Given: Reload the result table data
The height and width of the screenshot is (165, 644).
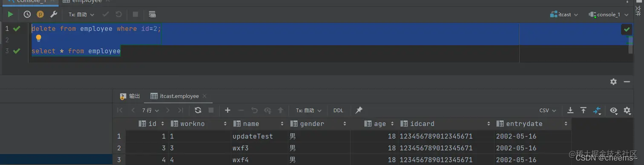Looking at the screenshot, I should coord(198,110).
